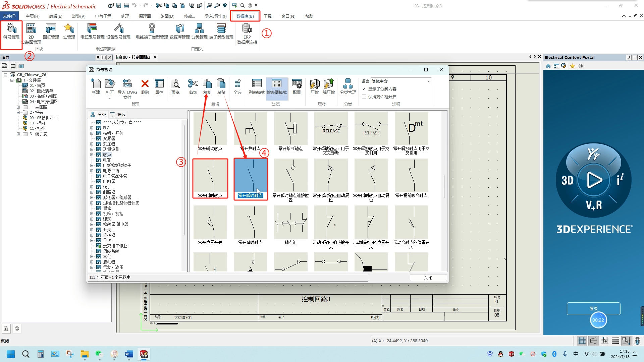This screenshot has width=644, height=362.
Task: Open 宏管理 star icon
Action: (x=69, y=32)
